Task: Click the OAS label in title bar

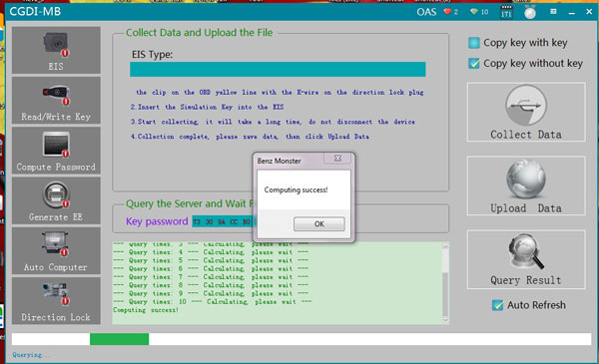Action: click(426, 12)
